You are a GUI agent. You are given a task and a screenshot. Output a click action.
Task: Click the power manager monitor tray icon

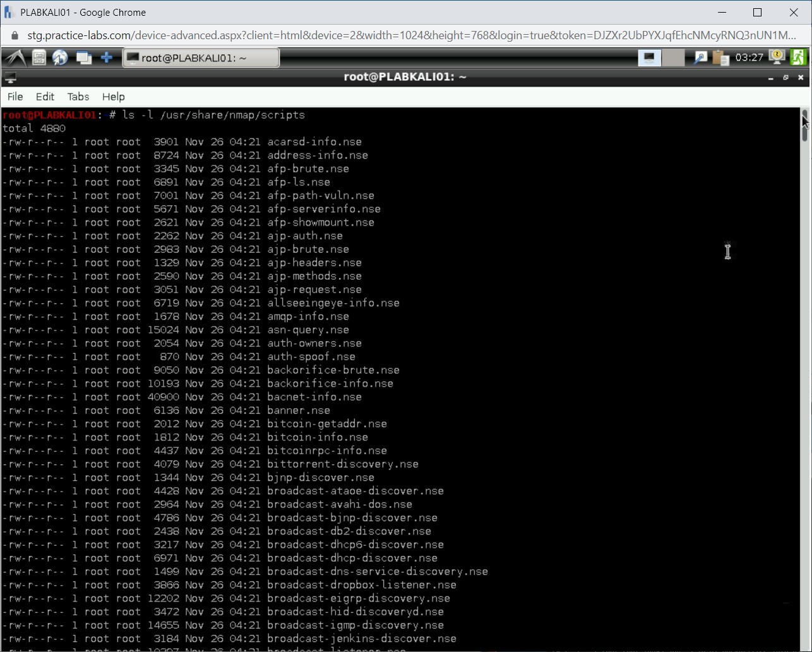tap(777, 57)
